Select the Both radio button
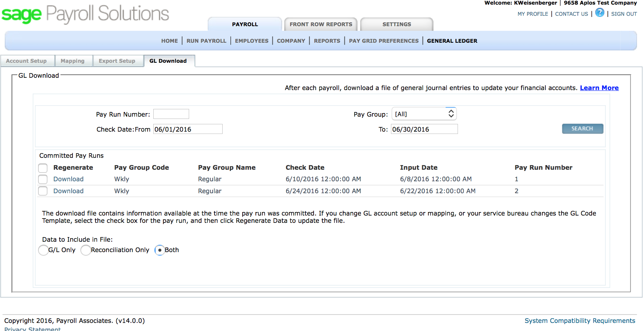Image resolution: width=644 pixels, height=331 pixels. (159, 250)
